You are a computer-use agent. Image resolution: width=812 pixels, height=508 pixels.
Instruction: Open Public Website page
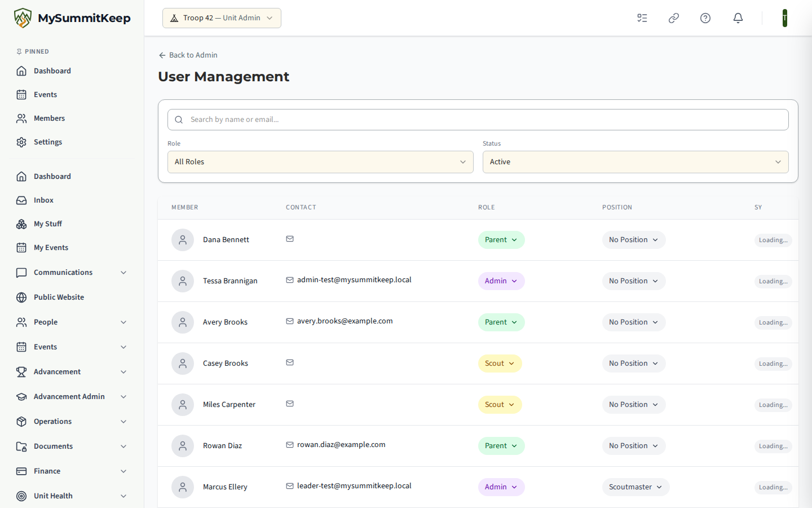pos(72,297)
